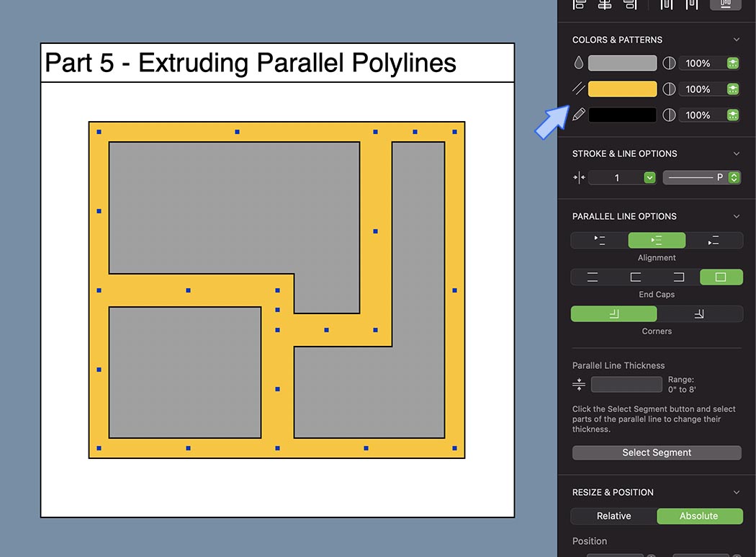Collapse the Parallel Line Options section
The width and height of the screenshot is (756, 557).
click(736, 215)
